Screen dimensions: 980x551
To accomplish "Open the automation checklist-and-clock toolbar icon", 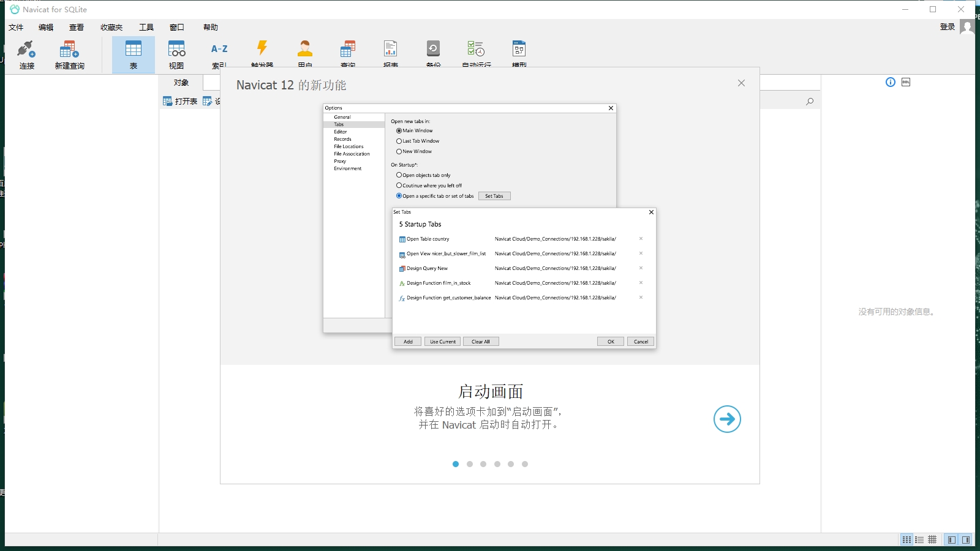I will (x=477, y=48).
